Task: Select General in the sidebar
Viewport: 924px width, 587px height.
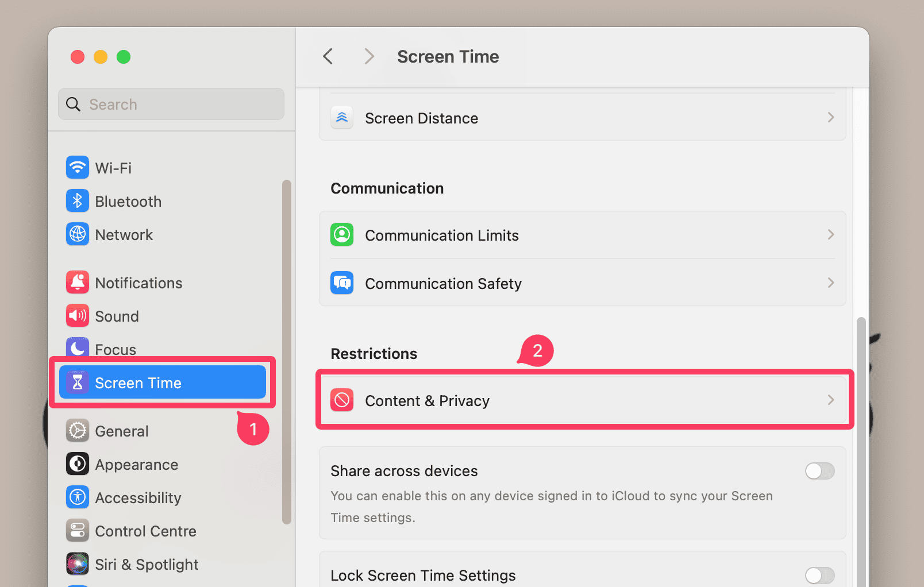Action: click(x=122, y=431)
